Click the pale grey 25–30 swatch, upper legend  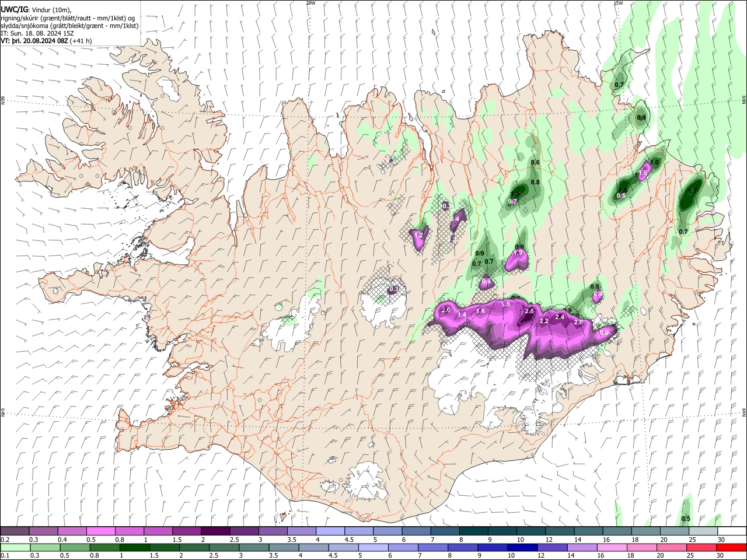point(703,531)
